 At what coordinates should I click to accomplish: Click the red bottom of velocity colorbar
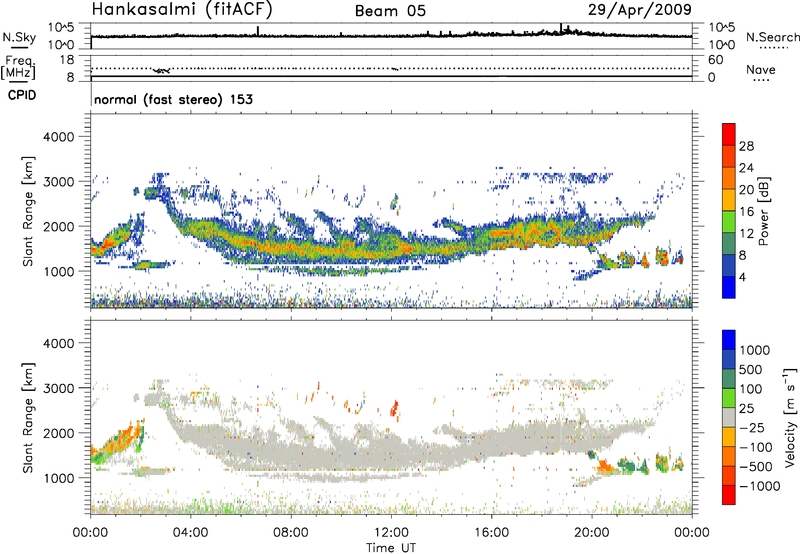pyautogui.click(x=729, y=495)
